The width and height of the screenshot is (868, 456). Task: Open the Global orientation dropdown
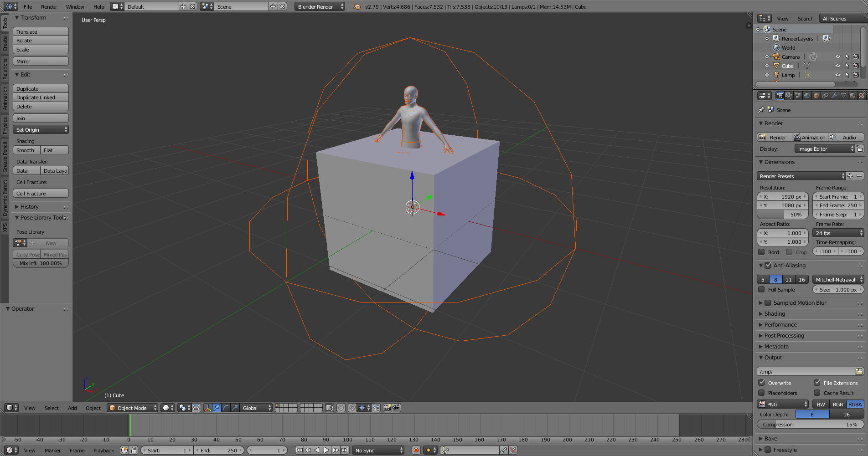[257, 408]
